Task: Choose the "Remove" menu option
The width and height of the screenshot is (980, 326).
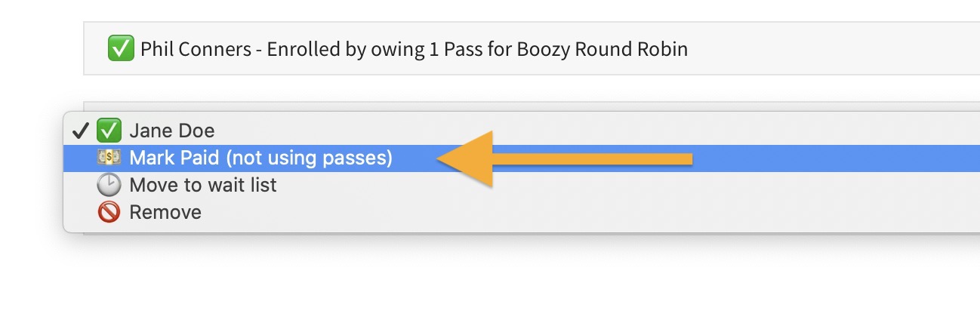Action: [x=165, y=212]
